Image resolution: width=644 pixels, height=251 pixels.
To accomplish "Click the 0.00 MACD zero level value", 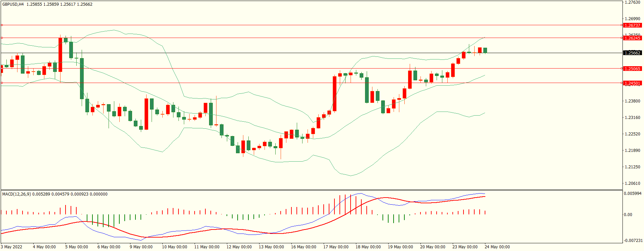I will 628,215.
